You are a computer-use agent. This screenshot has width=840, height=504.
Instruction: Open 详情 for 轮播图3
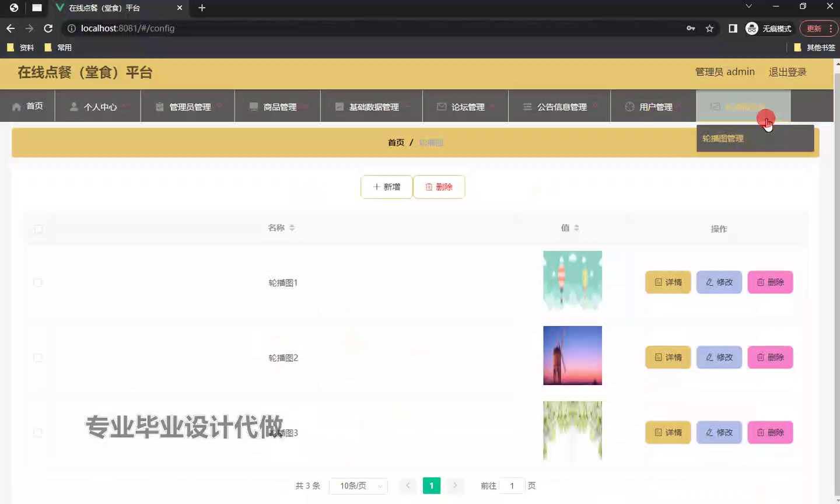pyautogui.click(x=668, y=432)
